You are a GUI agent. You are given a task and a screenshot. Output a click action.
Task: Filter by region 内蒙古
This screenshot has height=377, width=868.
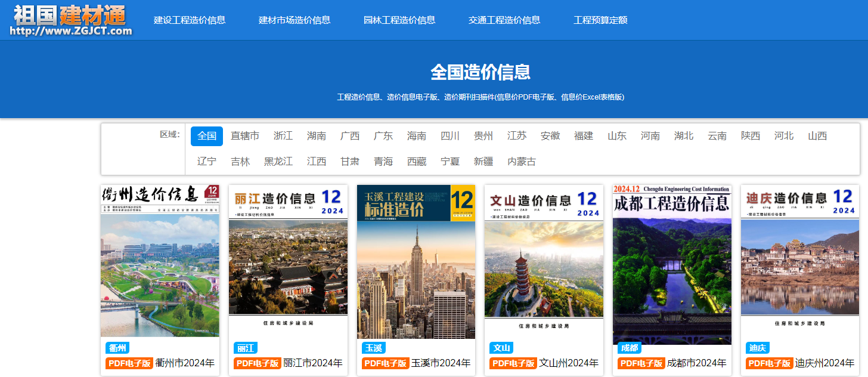click(522, 162)
